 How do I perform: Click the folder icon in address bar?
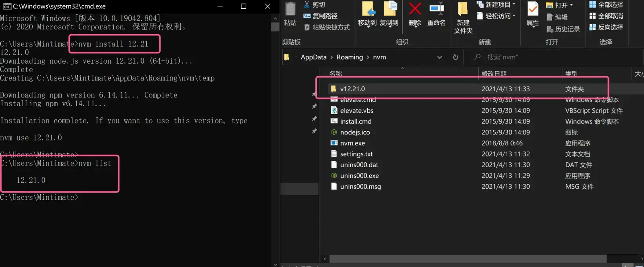point(287,57)
